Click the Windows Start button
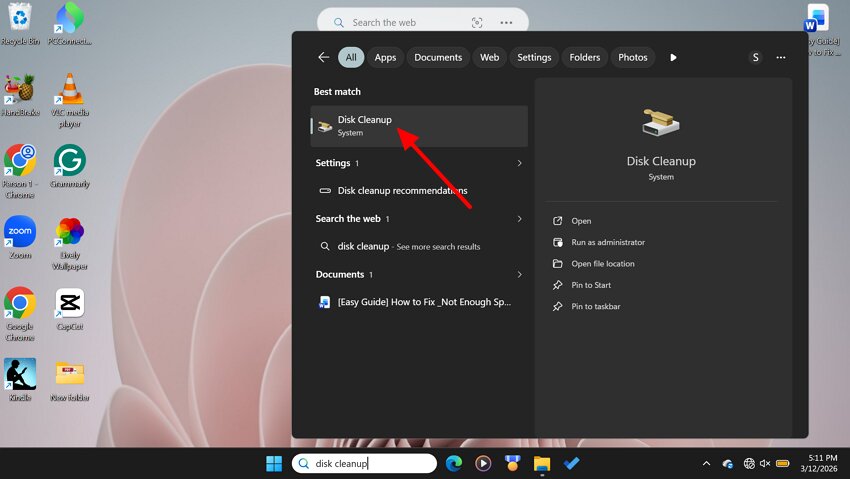The height and width of the screenshot is (479, 850). pos(274,463)
